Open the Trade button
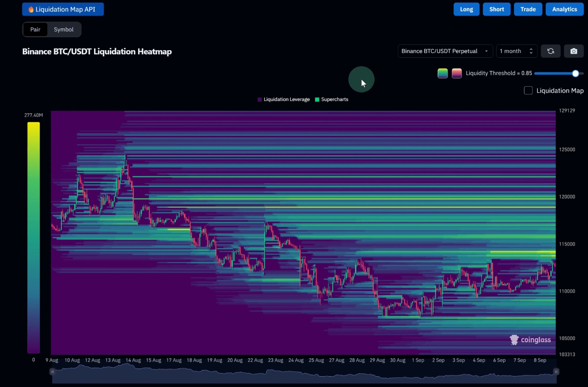The height and width of the screenshot is (387, 588). [528, 9]
